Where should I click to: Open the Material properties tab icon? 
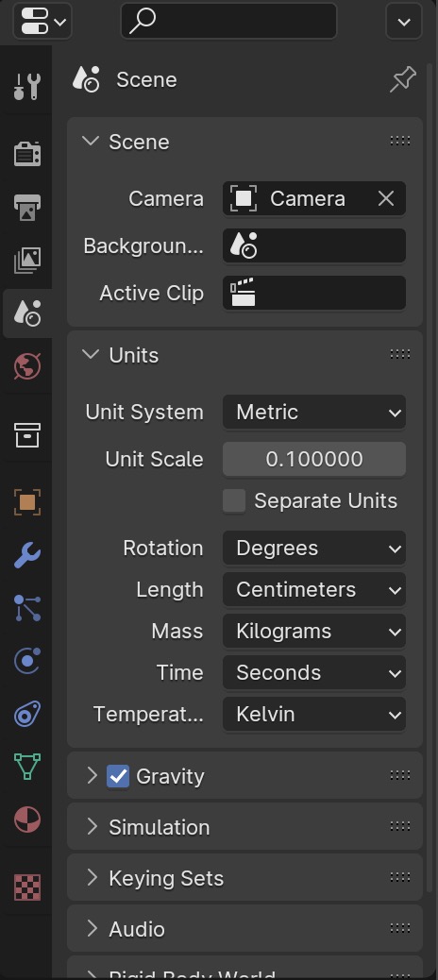[x=26, y=819]
